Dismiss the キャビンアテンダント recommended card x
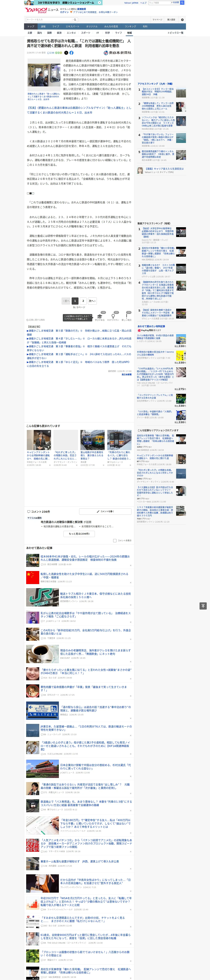This screenshot has height=980, width=210. pos(50,465)
